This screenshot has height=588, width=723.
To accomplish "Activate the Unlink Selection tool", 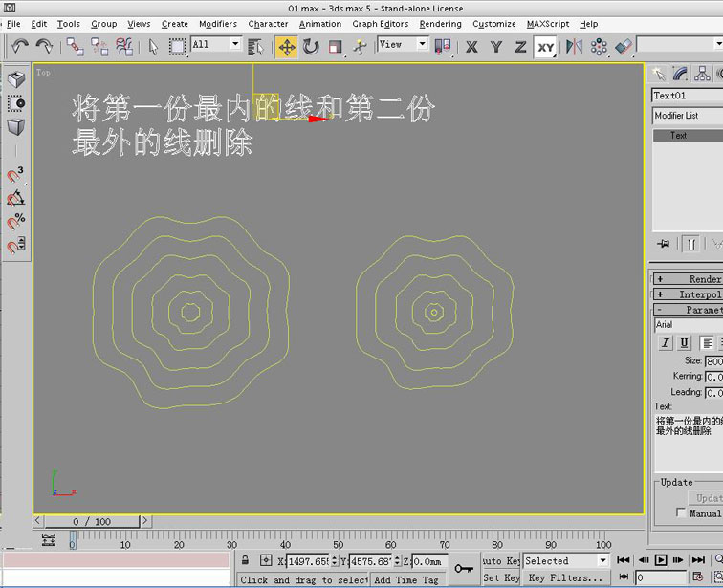I will (99, 47).
